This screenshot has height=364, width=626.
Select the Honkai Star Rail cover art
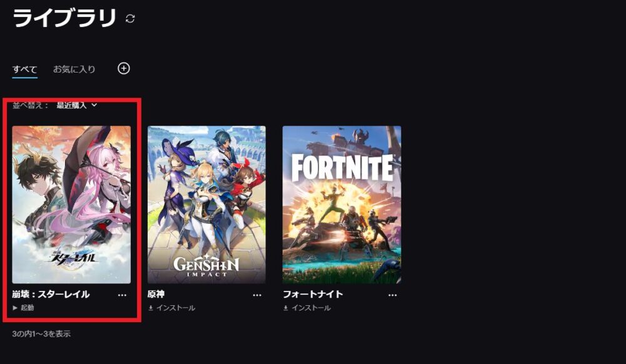[71, 205]
